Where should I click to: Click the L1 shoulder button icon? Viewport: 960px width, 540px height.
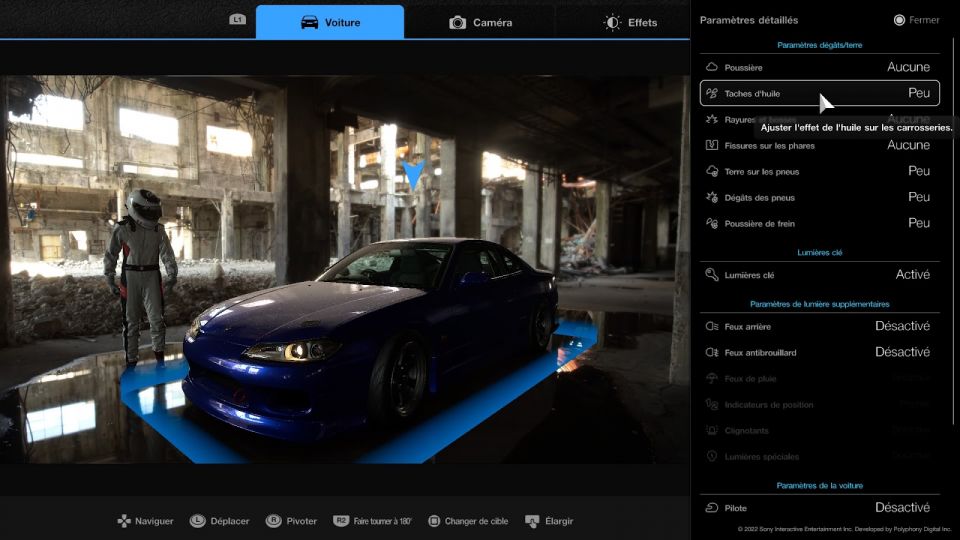click(237, 20)
